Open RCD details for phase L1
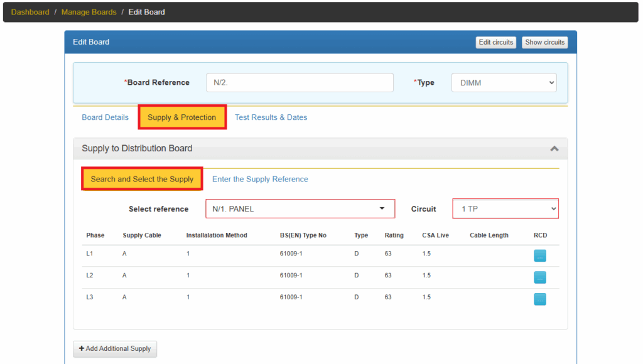The width and height of the screenshot is (643, 364). pos(539,255)
